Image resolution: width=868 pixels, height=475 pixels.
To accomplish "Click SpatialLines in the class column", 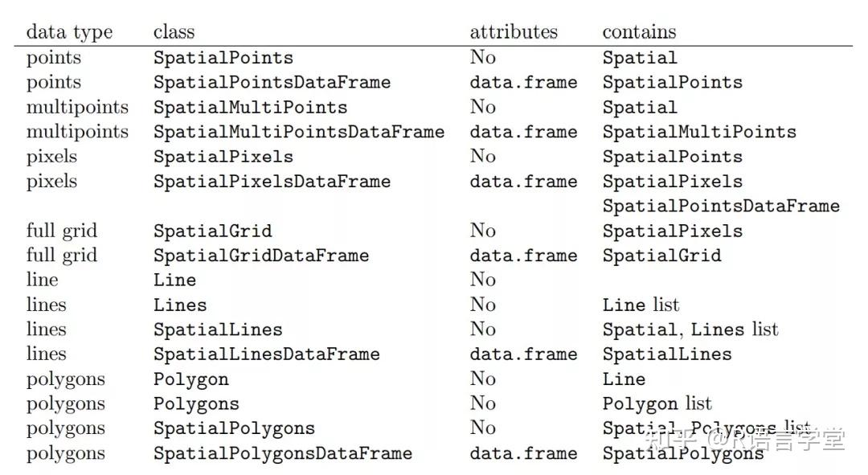I will tap(218, 330).
